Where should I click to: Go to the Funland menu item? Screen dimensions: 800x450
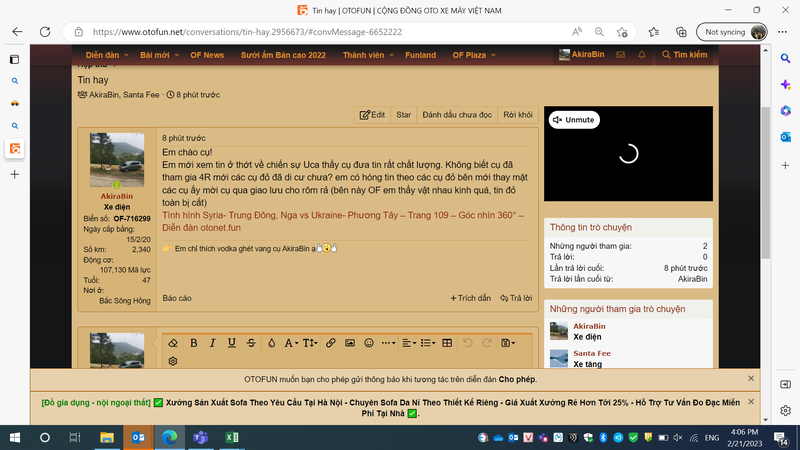[420, 55]
